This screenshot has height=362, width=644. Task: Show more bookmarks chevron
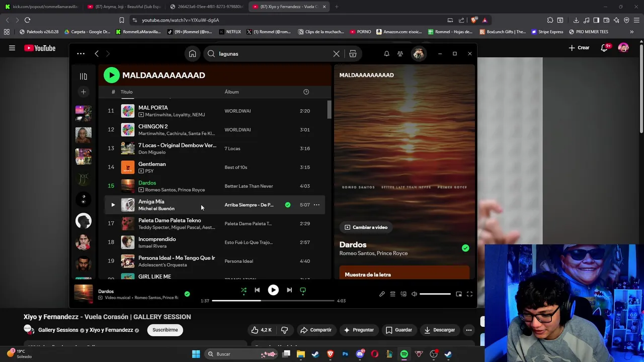632,32
